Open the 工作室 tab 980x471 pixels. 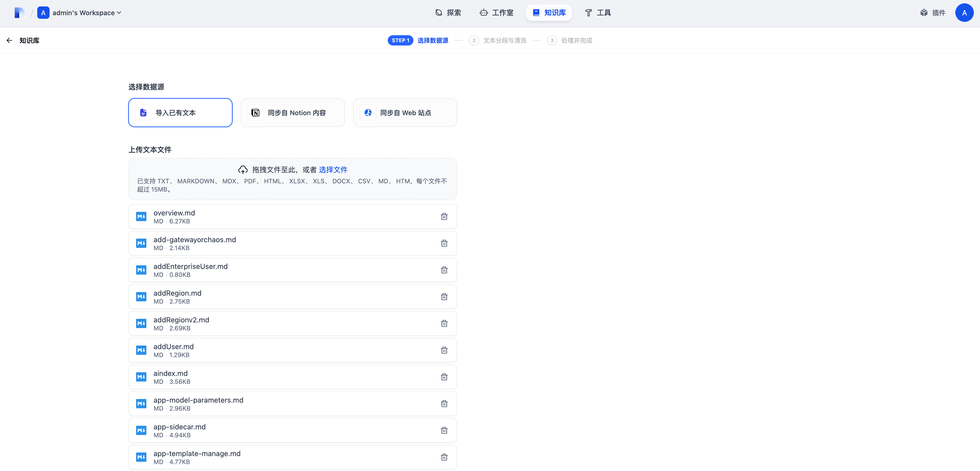click(496, 13)
